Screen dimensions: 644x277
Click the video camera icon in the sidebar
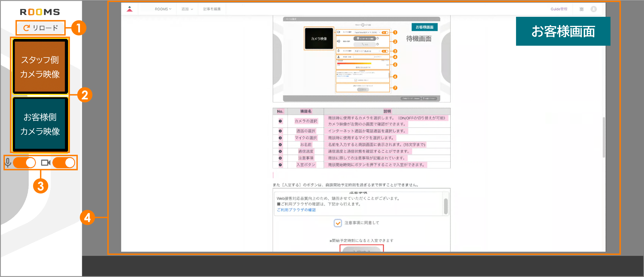point(46,163)
